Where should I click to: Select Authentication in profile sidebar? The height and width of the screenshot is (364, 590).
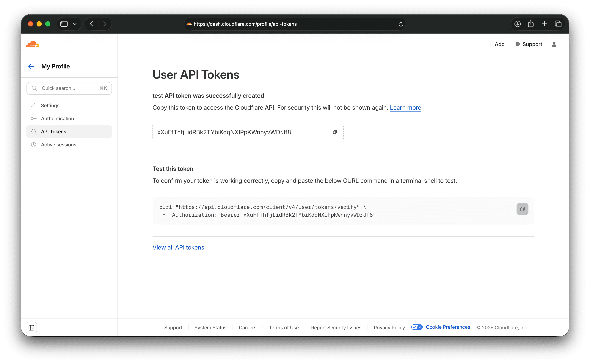point(57,118)
